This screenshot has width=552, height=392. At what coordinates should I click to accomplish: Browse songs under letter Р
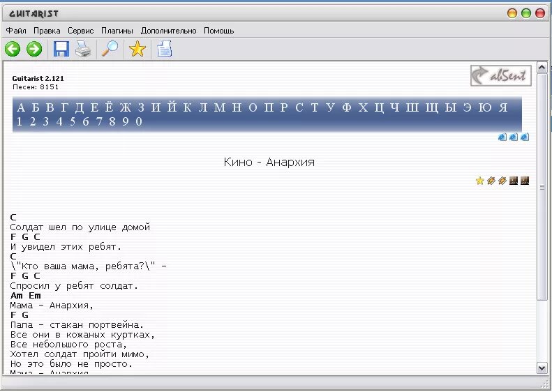point(284,107)
